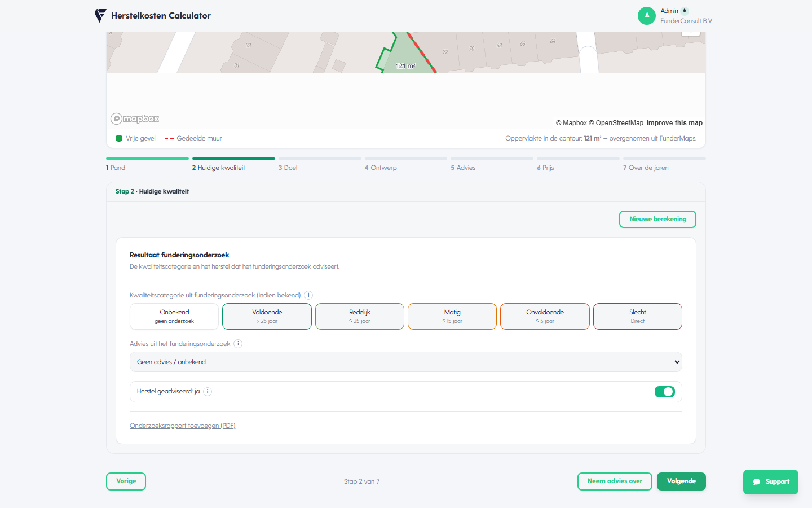The width and height of the screenshot is (812, 508).
Task: Click the badge icon next to Admin
Action: tap(685, 11)
